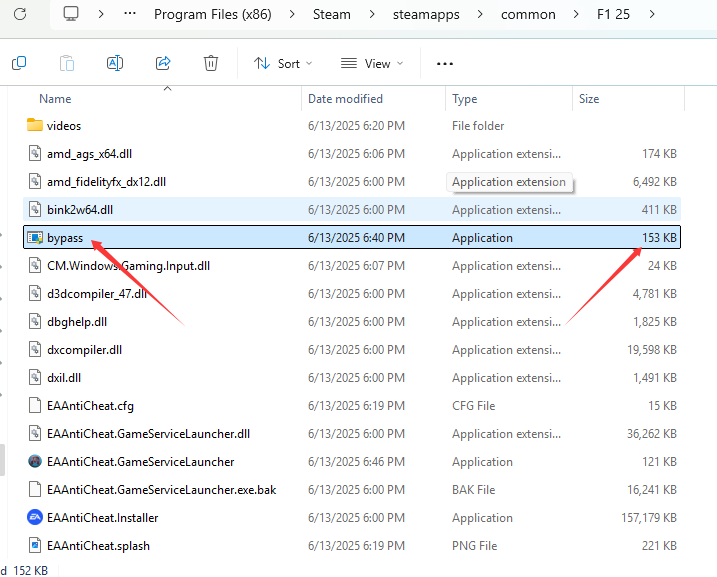Click the Share icon in toolbar
The width and height of the screenshot is (717, 577).
(163, 63)
